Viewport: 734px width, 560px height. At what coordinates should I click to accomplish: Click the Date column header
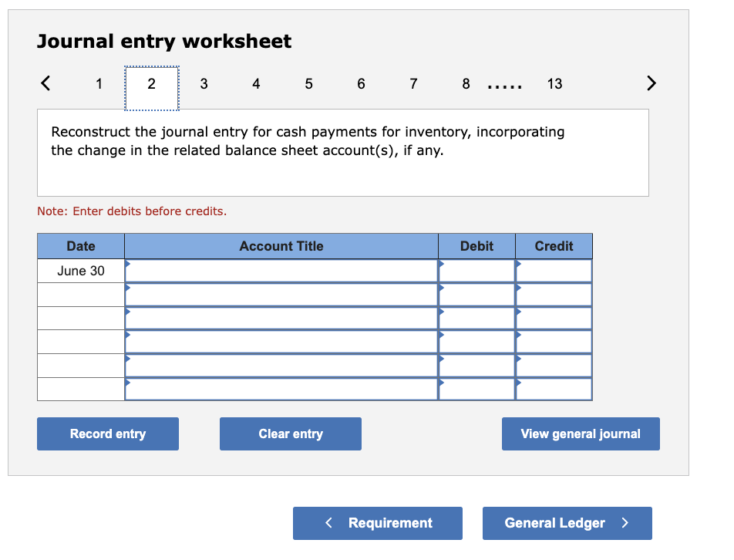(81, 246)
